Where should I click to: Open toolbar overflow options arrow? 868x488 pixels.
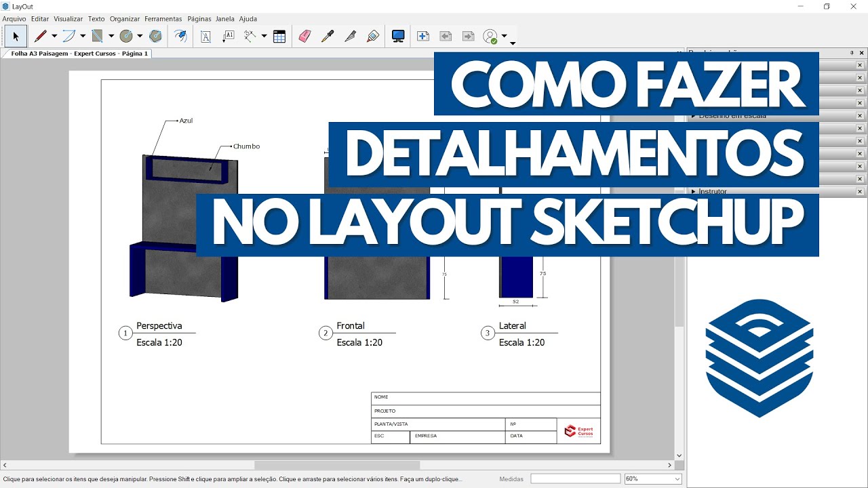pyautogui.click(x=513, y=43)
